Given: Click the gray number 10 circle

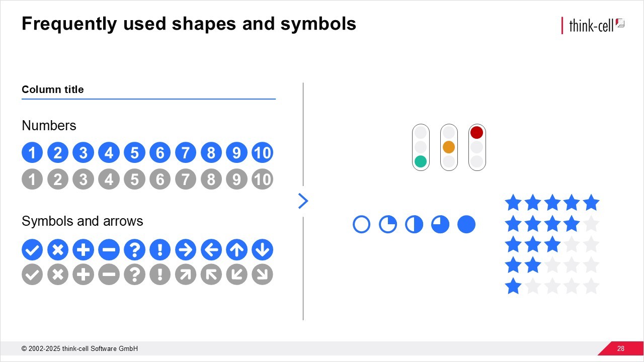Looking at the screenshot, I should tap(262, 179).
